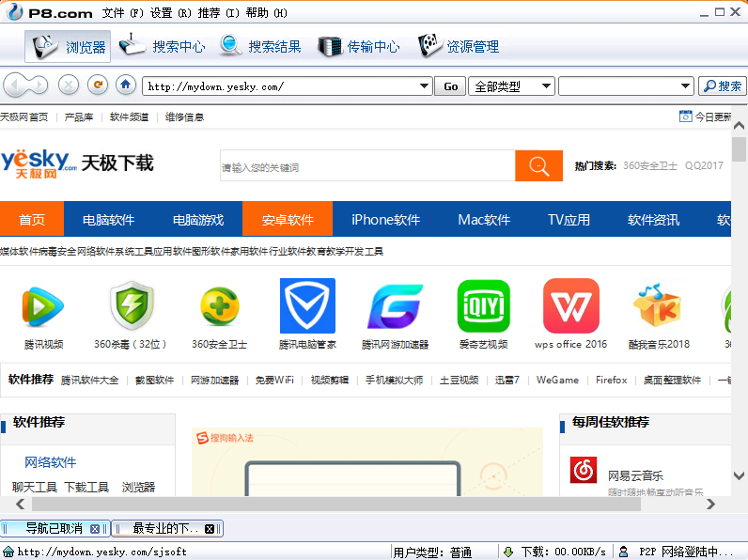Screen dimensions: 748x560
Task: Open the 免费WiFi recommendation link
Action: click(x=274, y=381)
